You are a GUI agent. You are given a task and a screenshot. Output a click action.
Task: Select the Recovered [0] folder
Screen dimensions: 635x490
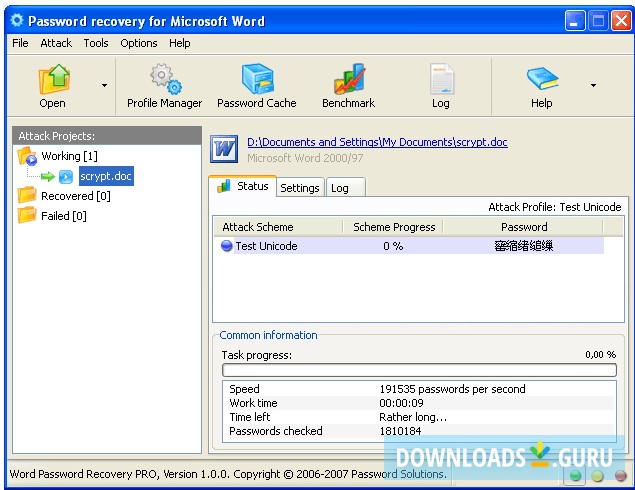[x=76, y=196]
